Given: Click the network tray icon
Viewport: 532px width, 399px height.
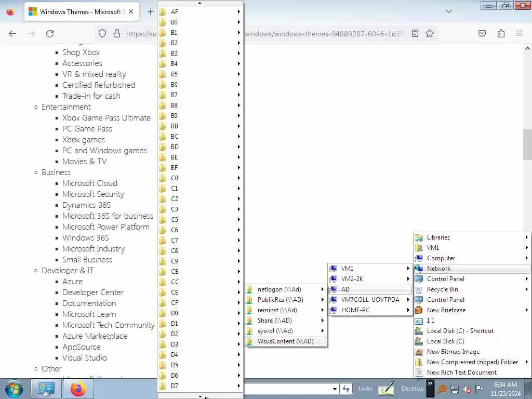Looking at the screenshot, I should pyautogui.click(x=455, y=389).
